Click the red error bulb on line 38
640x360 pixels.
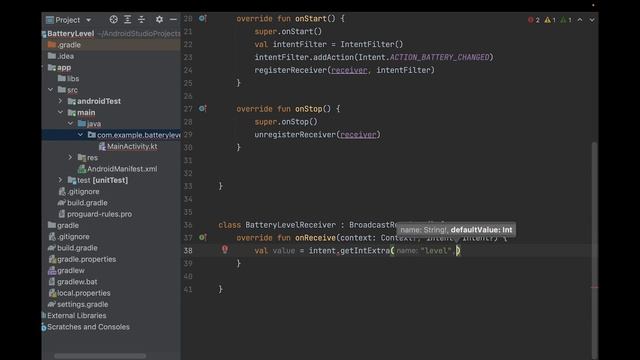pyautogui.click(x=224, y=249)
